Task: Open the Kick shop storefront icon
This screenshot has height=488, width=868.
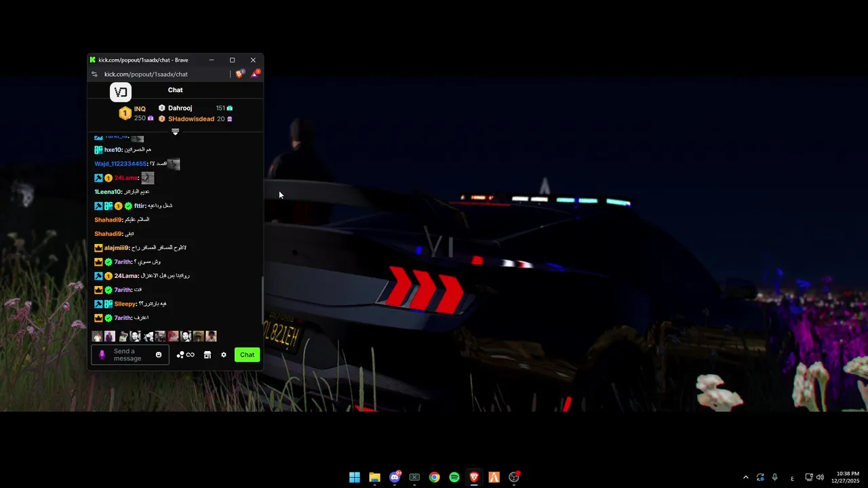Action: pos(208,355)
